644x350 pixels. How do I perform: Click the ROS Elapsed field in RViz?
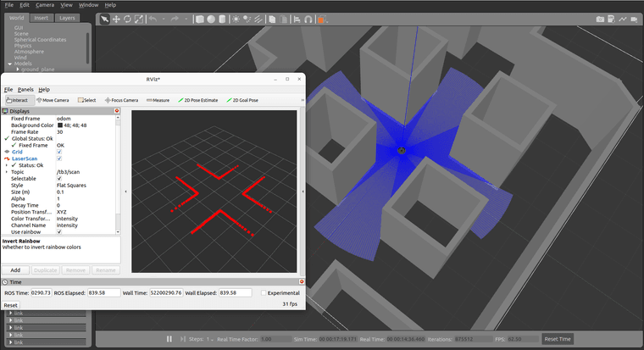[x=104, y=293]
